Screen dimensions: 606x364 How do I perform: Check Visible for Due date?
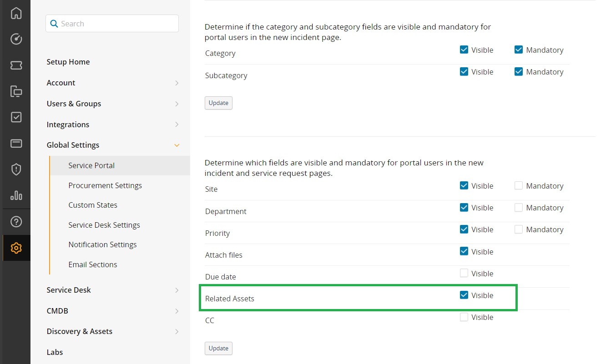(x=464, y=274)
